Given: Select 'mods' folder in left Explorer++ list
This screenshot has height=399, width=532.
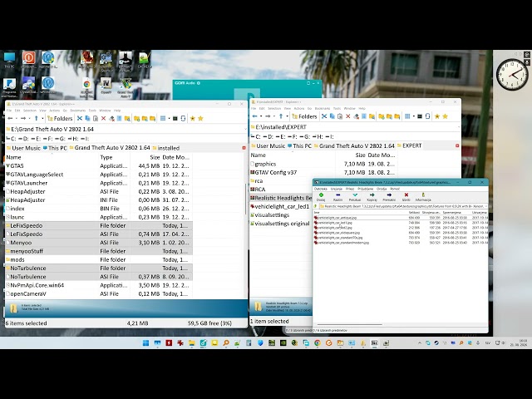Looking at the screenshot, I should [99, 259].
